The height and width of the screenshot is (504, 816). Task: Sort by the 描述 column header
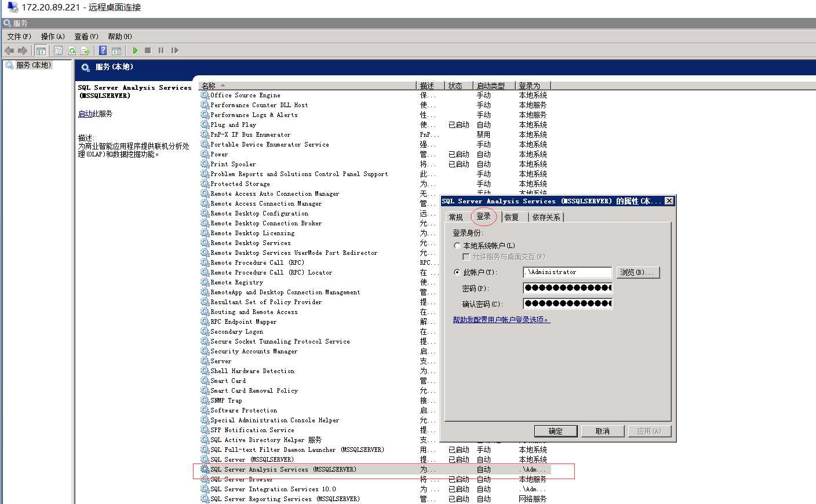pyautogui.click(x=431, y=86)
